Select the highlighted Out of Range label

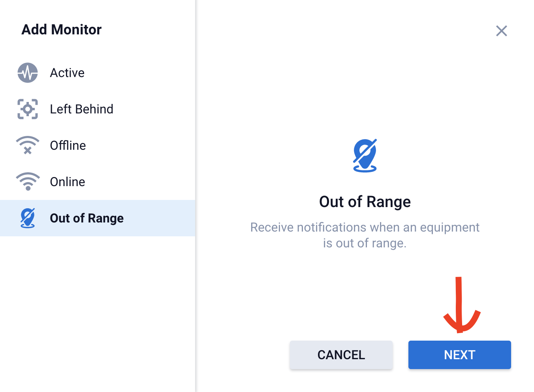click(86, 218)
